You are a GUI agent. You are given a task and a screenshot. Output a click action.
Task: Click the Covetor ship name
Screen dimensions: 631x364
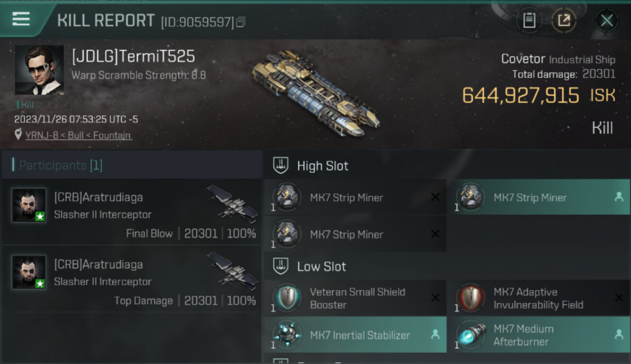click(523, 59)
